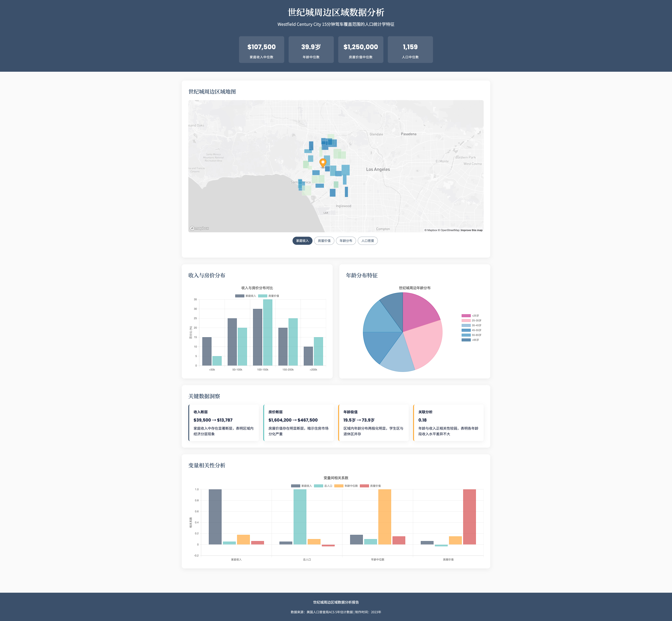The width and height of the screenshot is (672, 621).
Task: Click the tall teal 总人口 correlation bar
Action: (x=300, y=517)
